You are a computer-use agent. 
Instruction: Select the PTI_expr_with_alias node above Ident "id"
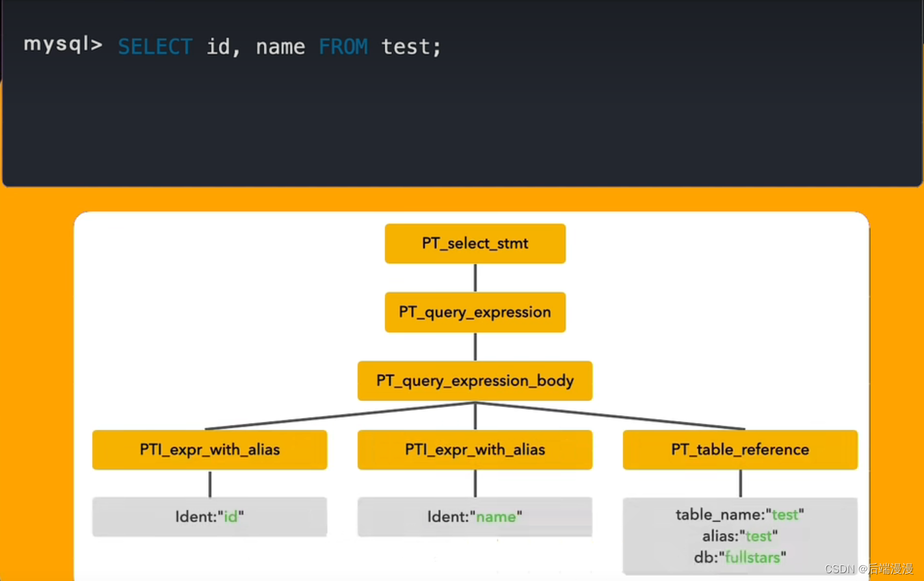[x=209, y=450]
